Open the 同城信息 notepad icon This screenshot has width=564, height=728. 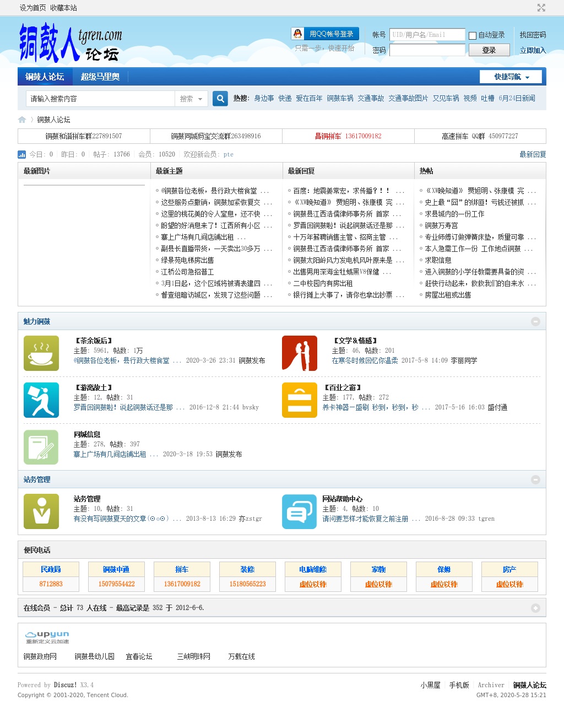pos(41,447)
